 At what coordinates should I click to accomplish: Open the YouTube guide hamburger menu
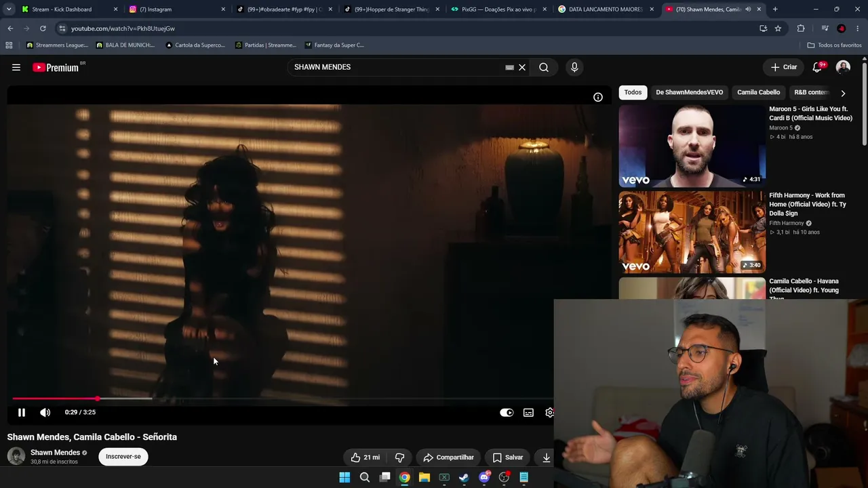(16, 67)
